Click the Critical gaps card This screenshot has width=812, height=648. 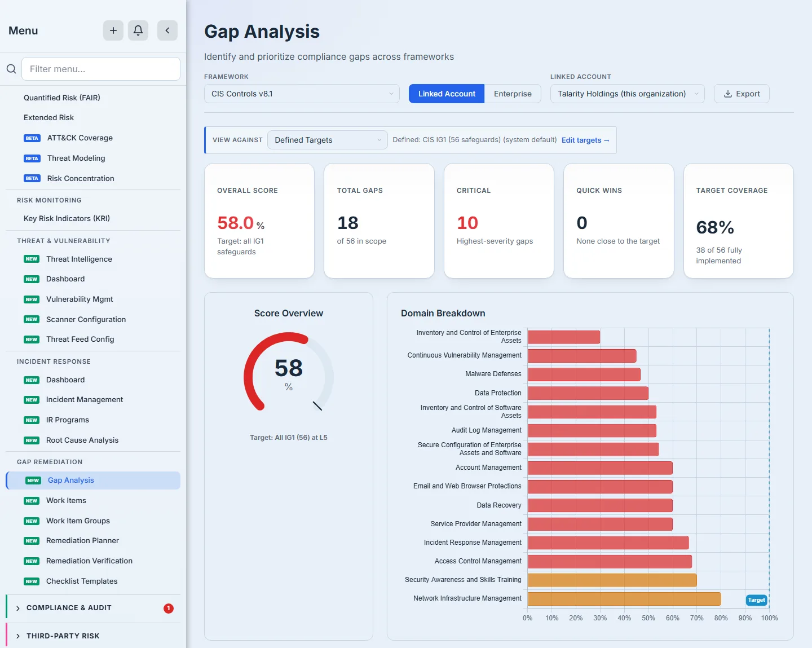click(x=499, y=221)
